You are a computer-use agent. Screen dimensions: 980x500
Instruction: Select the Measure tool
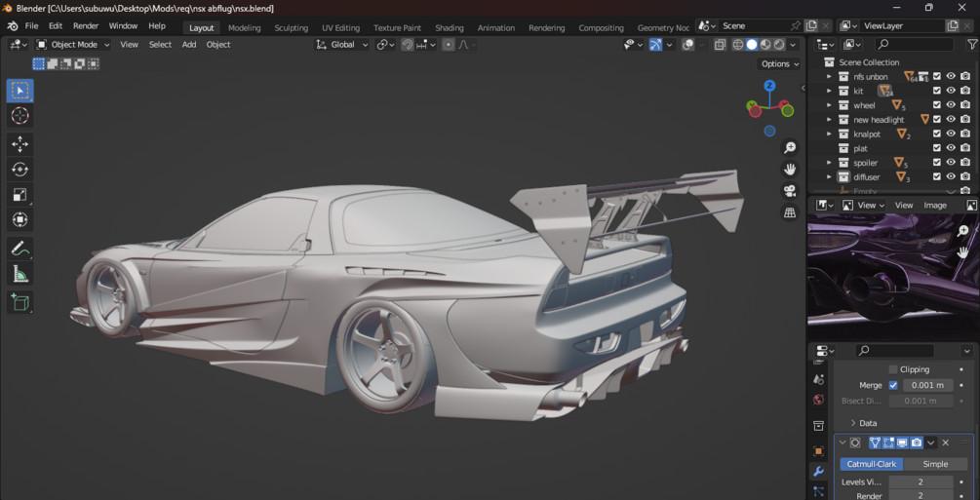20,274
